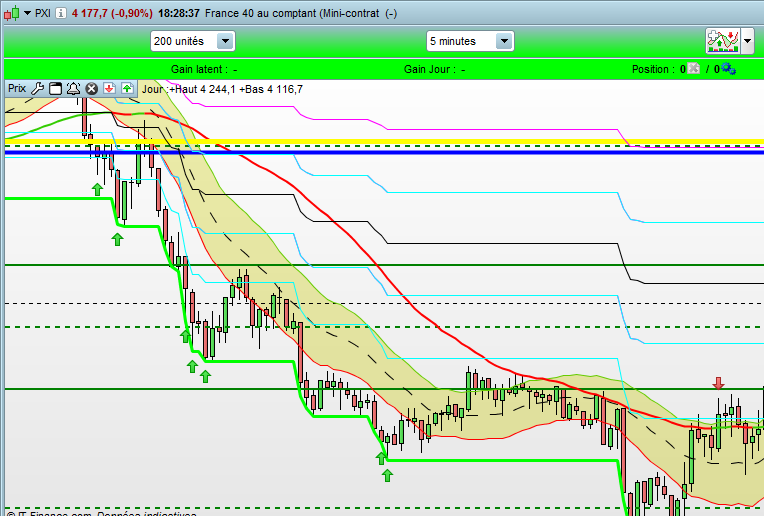Click the price 4 177,7 (-0,90%)
764x516 pixels.
[112, 13]
